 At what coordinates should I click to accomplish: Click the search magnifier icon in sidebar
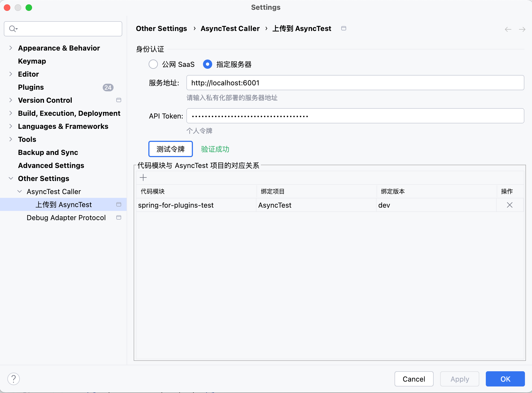tap(12, 29)
